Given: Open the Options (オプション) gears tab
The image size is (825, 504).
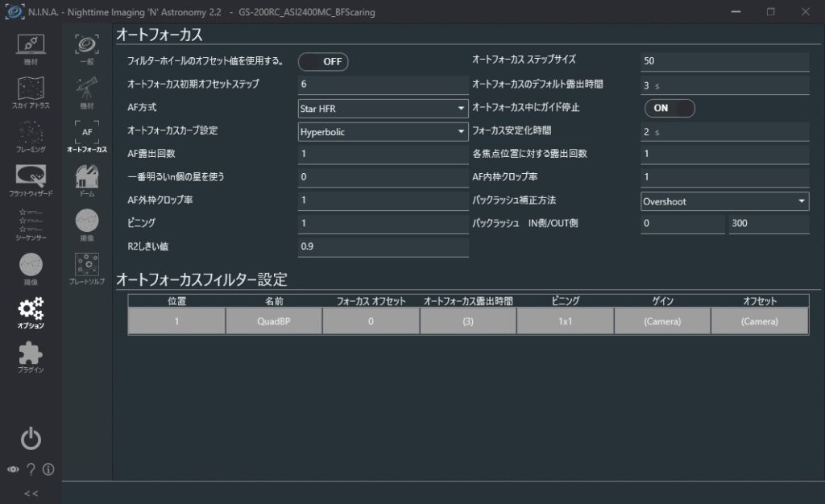Looking at the screenshot, I should pyautogui.click(x=31, y=313).
